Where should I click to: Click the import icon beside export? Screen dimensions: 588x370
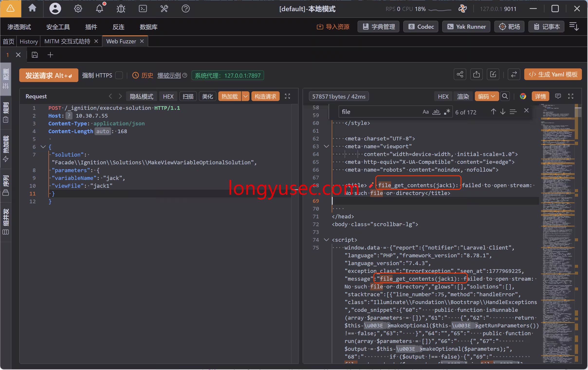click(493, 74)
